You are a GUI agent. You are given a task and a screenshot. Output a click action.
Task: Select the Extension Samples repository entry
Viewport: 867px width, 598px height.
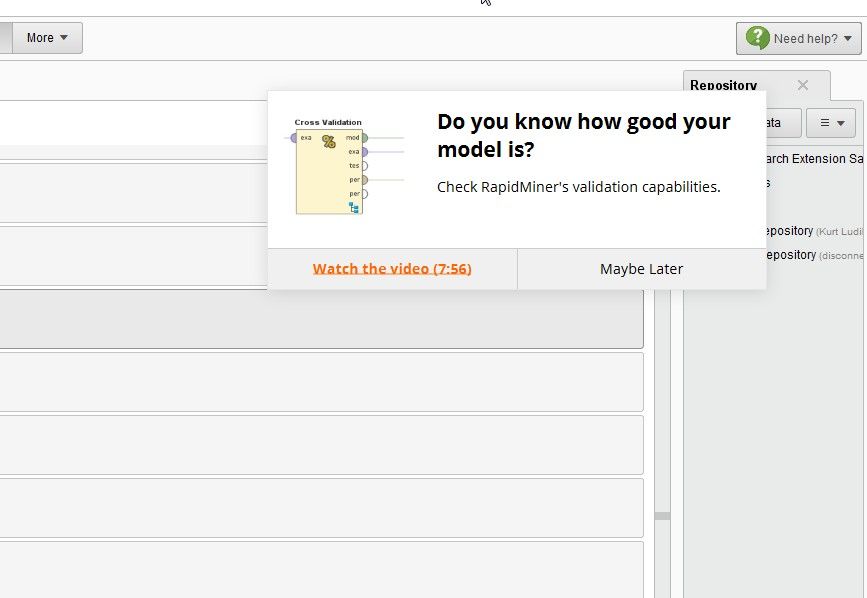[814, 159]
